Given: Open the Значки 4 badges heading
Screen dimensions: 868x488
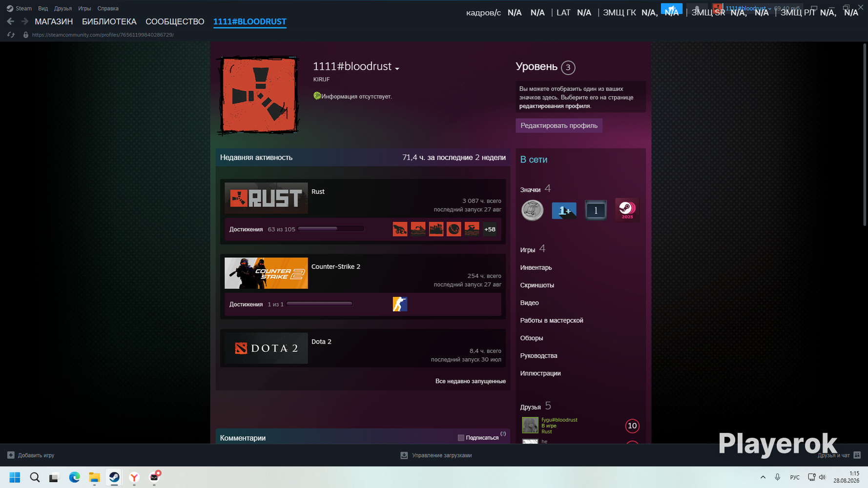Looking at the screenshot, I should [536, 189].
